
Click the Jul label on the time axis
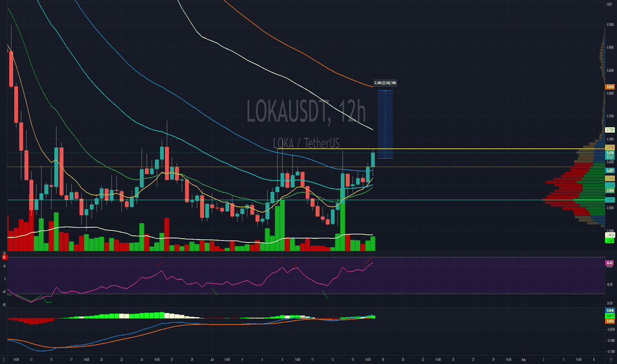click(212, 359)
